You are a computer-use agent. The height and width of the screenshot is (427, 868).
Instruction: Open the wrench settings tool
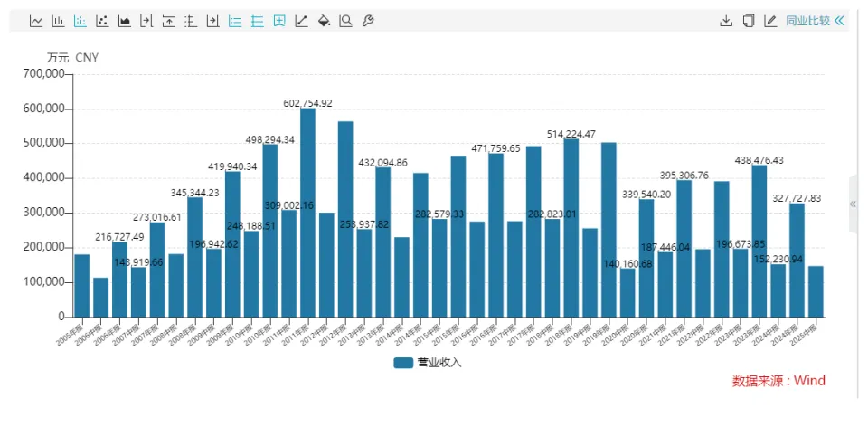coord(368,21)
